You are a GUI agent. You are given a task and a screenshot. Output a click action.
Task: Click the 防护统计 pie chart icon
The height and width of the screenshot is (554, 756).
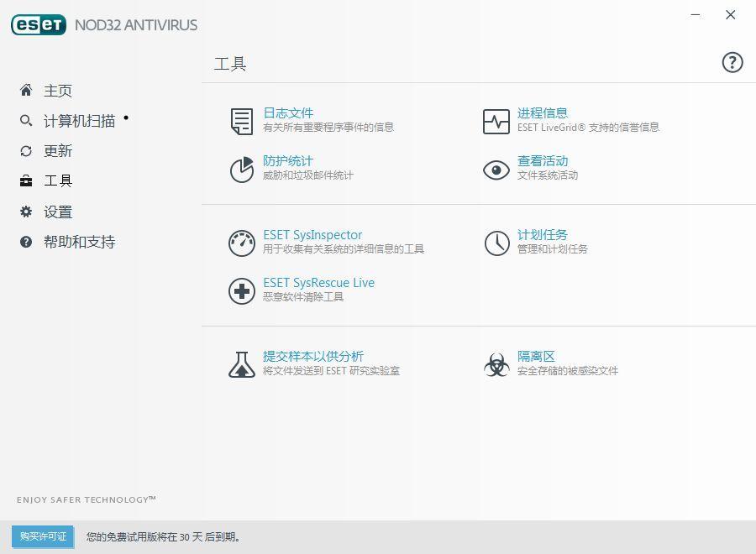[242, 169]
